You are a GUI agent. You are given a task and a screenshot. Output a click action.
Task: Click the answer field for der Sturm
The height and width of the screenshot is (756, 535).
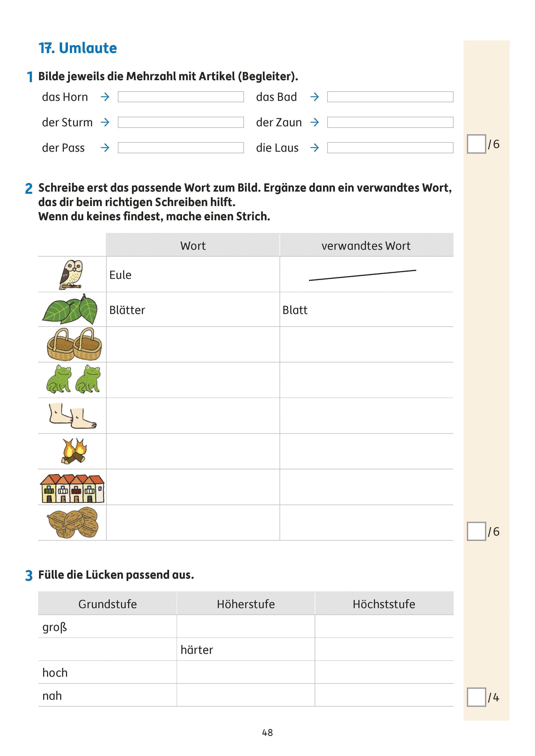(180, 122)
